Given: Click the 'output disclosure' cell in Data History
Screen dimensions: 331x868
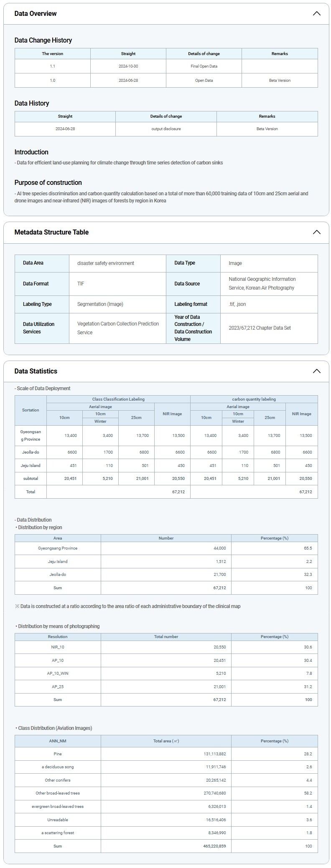Looking at the screenshot, I should coord(166,129).
